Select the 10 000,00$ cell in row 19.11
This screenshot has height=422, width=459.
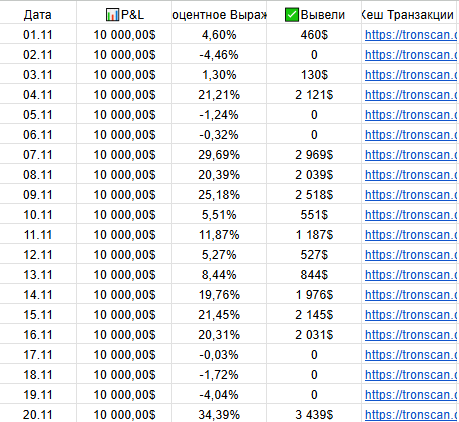click(124, 394)
